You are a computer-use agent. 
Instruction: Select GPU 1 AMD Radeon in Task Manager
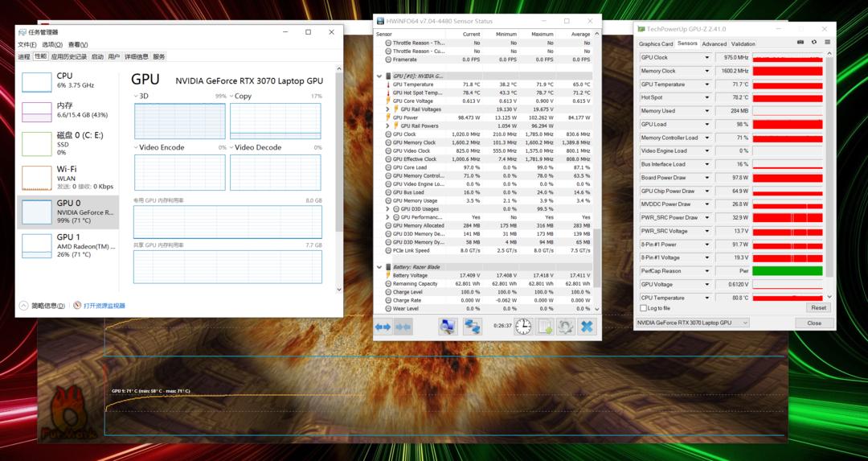coord(68,245)
